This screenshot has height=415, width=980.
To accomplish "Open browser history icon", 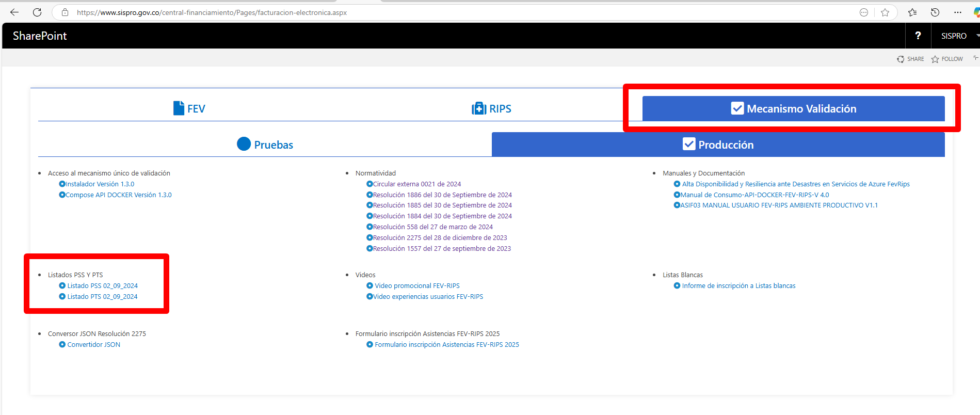I will click(935, 12).
